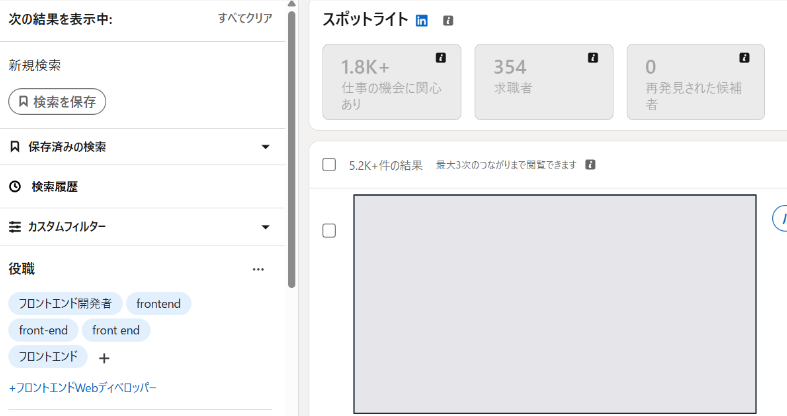Click the left filter panel scrollbar thumb

(292, 150)
